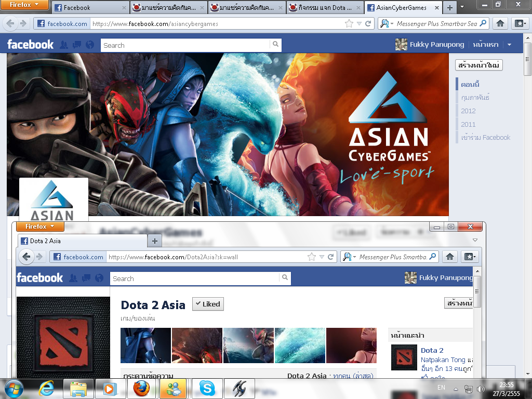Viewport: 532px width, 399px height.
Task: Click Facebook search magnifier in Dota 2 Asia window
Action: coord(285,277)
